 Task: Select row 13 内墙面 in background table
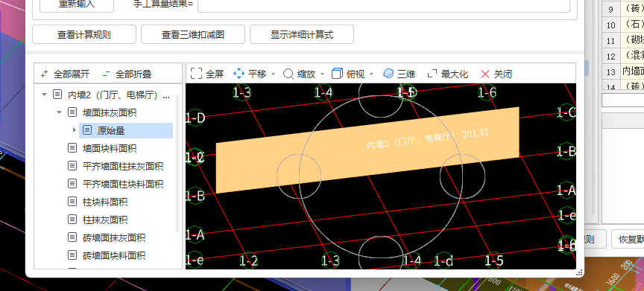tap(622, 71)
